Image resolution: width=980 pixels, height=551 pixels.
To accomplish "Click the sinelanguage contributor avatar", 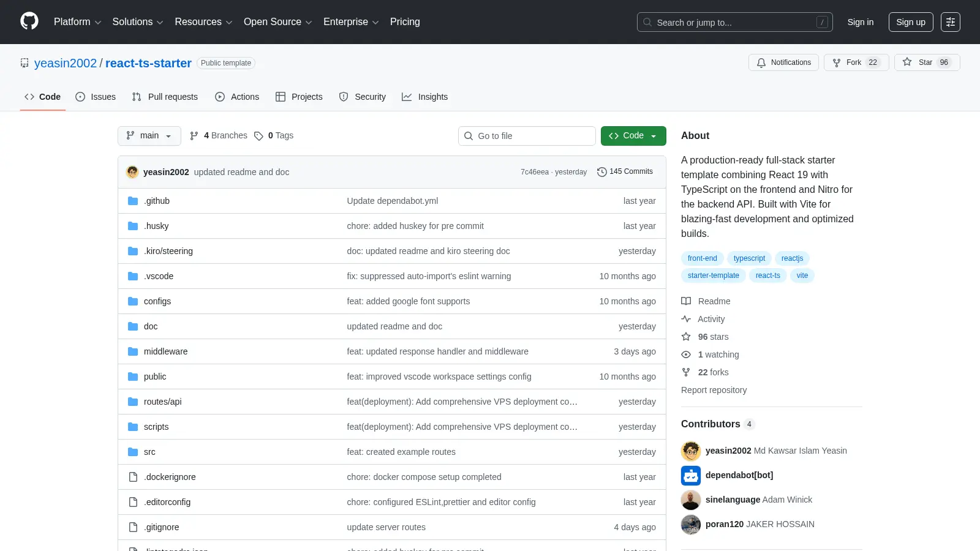I will coord(691,500).
